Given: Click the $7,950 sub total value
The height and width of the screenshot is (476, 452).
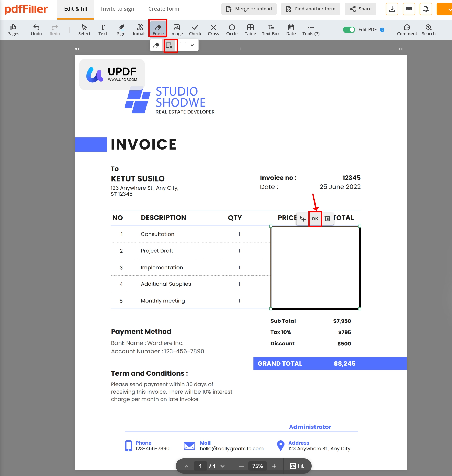Looking at the screenshot, I should [342, 321].
